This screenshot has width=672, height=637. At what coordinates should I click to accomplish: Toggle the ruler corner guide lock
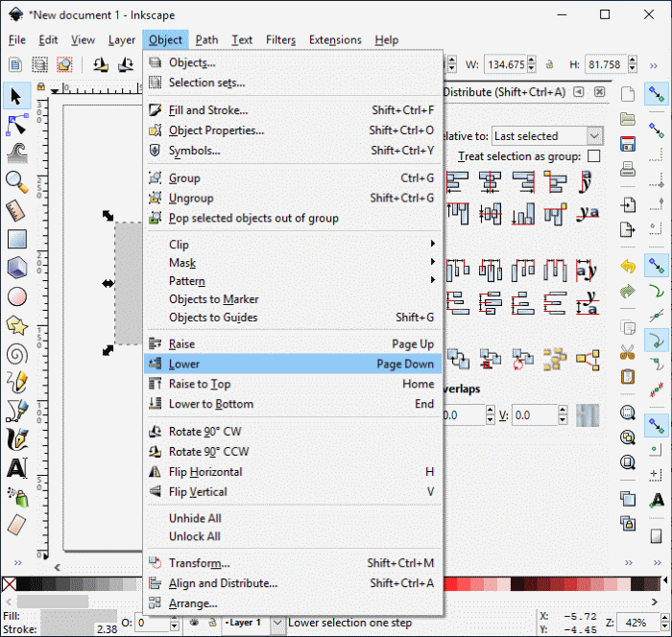tap(40, 87)
